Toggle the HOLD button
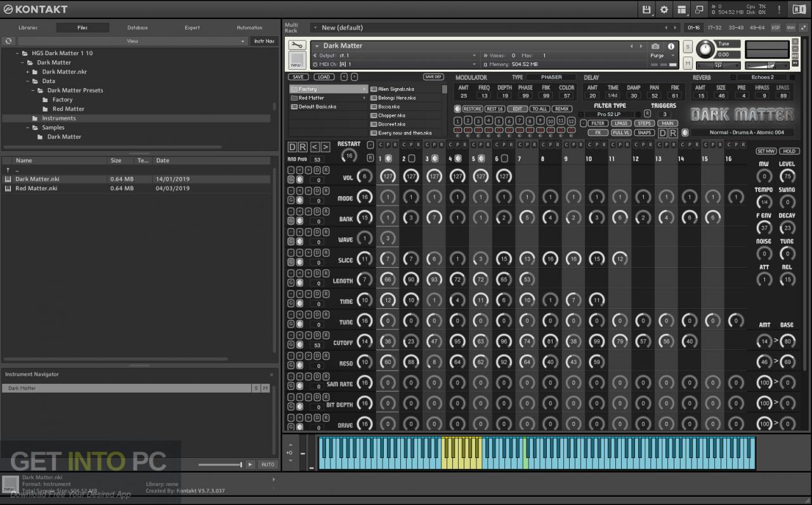This screenshot has width=812, height=505. tap(790, 152)
